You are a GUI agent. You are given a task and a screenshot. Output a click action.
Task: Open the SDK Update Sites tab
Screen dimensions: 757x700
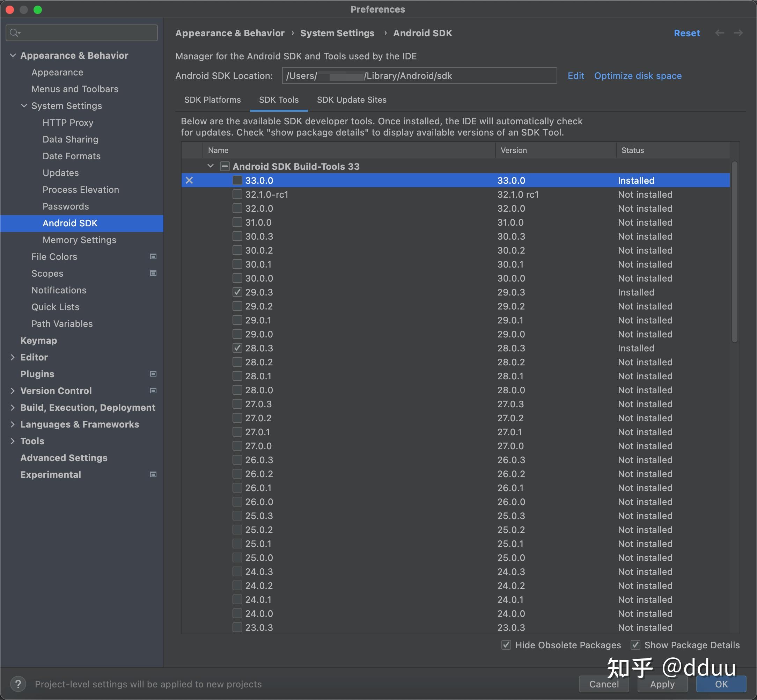click(x=351, y=100)
